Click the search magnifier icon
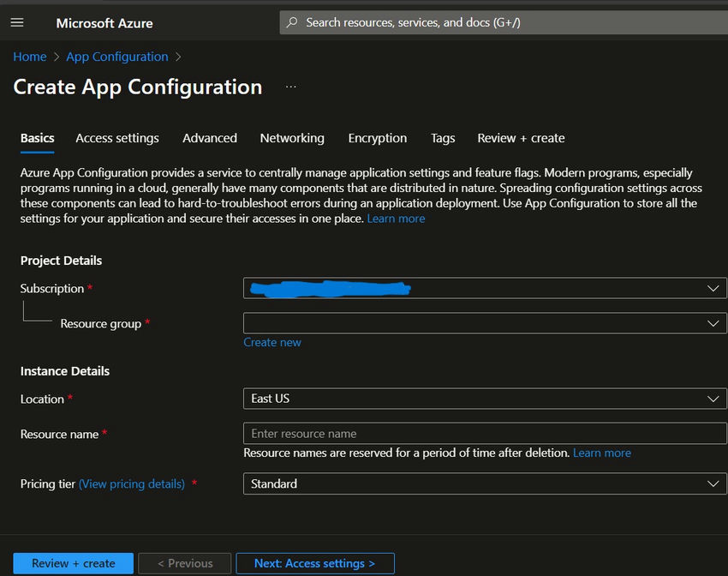728x576 pixels. pyautogui.click(x=293, y=23)
